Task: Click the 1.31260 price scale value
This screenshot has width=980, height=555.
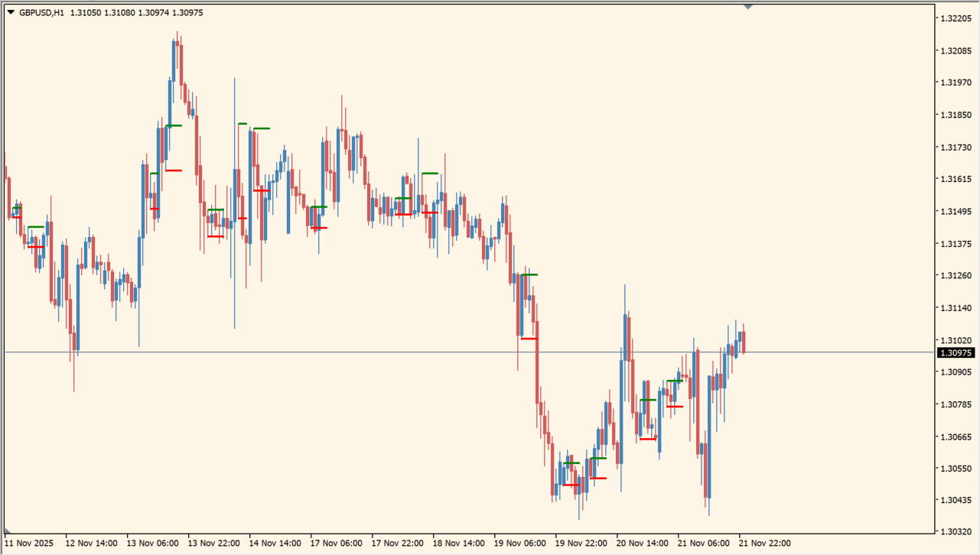Action: point(956,275)
